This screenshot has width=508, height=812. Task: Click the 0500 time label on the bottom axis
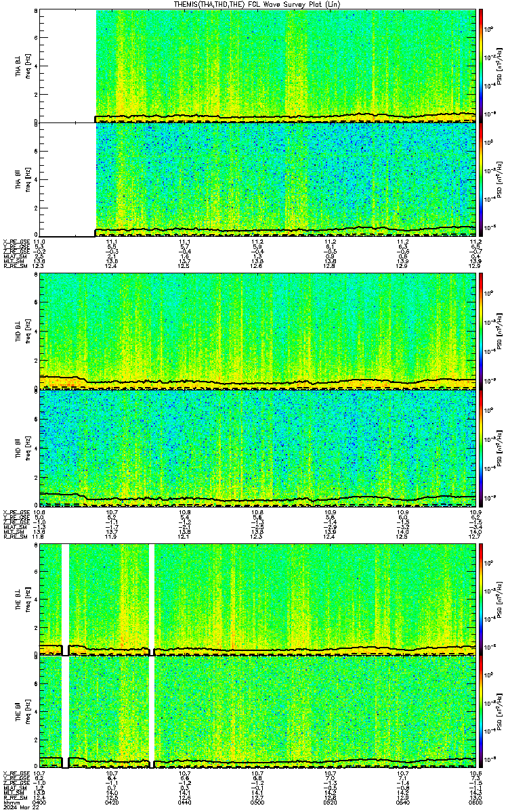coord(257,802)
